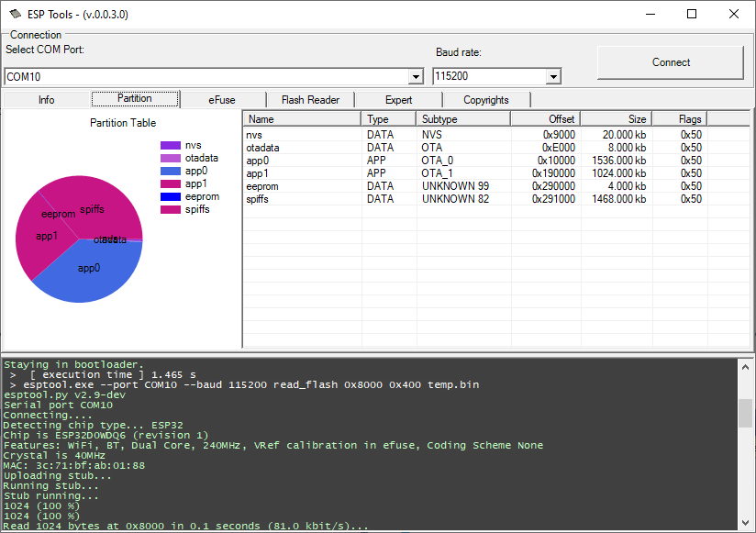The height and width of the screenshot is (533, 756).
Task: Click the nvs legend color swatch
Action: point(171,145)
